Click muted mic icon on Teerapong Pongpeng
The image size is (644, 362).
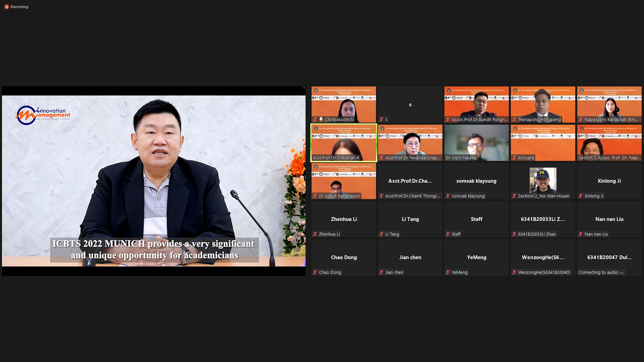(514, 119)
